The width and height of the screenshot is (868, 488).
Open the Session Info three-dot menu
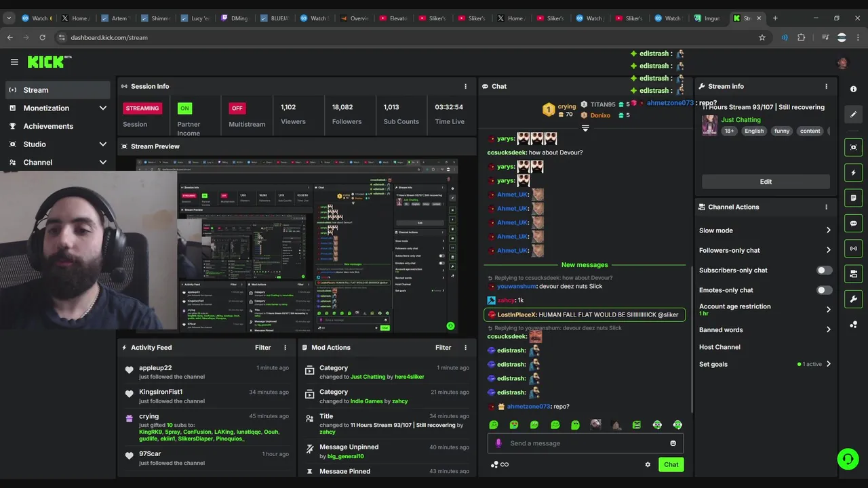click(465, 86)
